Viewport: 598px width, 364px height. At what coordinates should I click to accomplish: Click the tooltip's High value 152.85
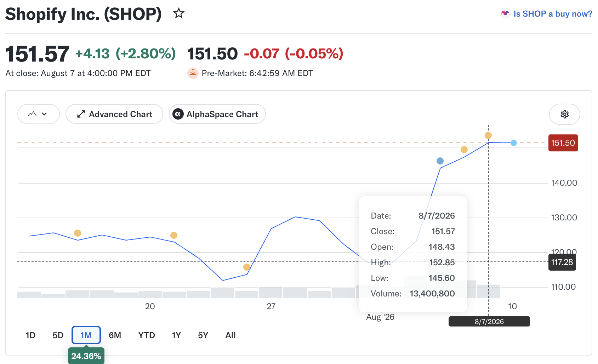[x=442, y=262]
